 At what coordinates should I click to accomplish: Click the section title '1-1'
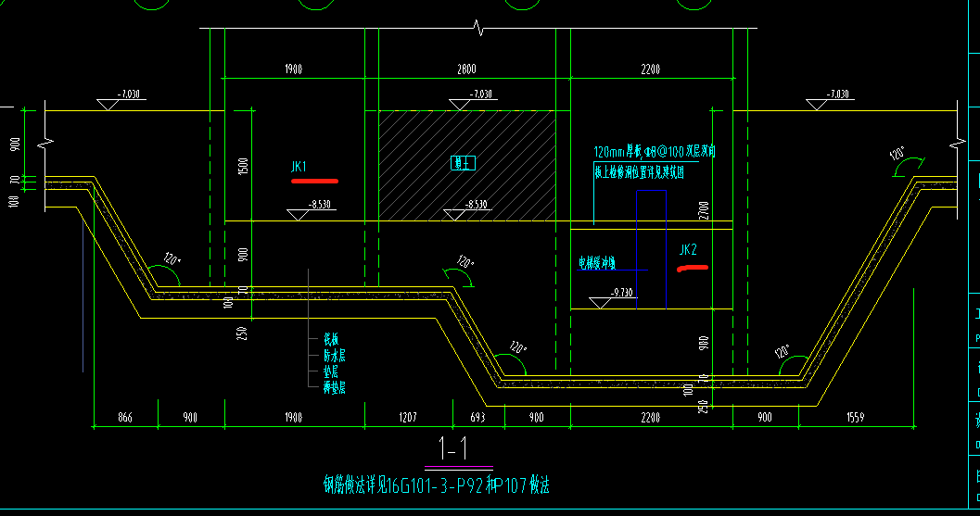tap(453, 448)
